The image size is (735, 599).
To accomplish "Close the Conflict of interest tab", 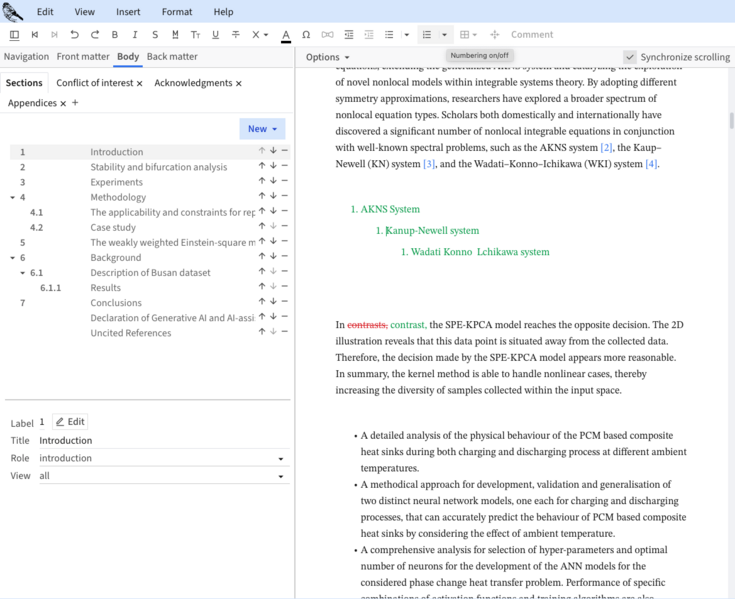I will click(139, 83).
